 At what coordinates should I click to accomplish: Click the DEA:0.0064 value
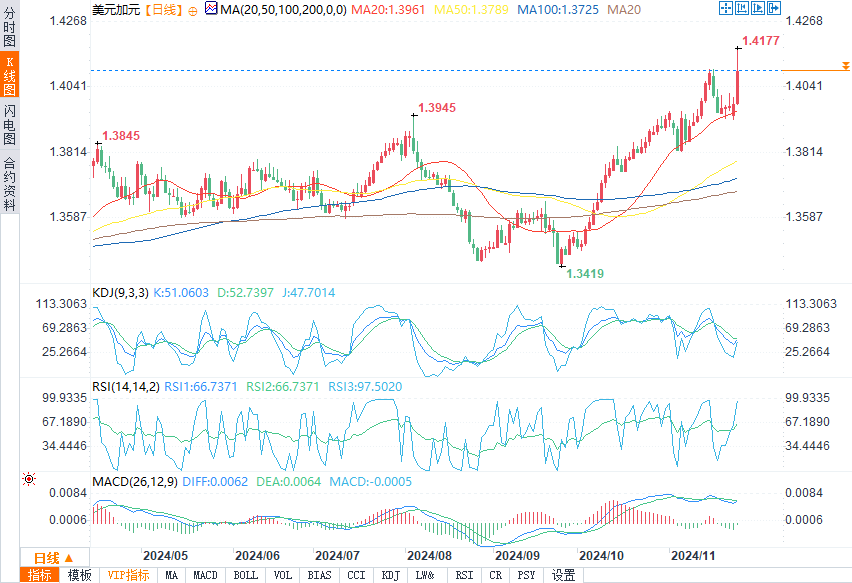pyautogui.click(x=289, y=482)
